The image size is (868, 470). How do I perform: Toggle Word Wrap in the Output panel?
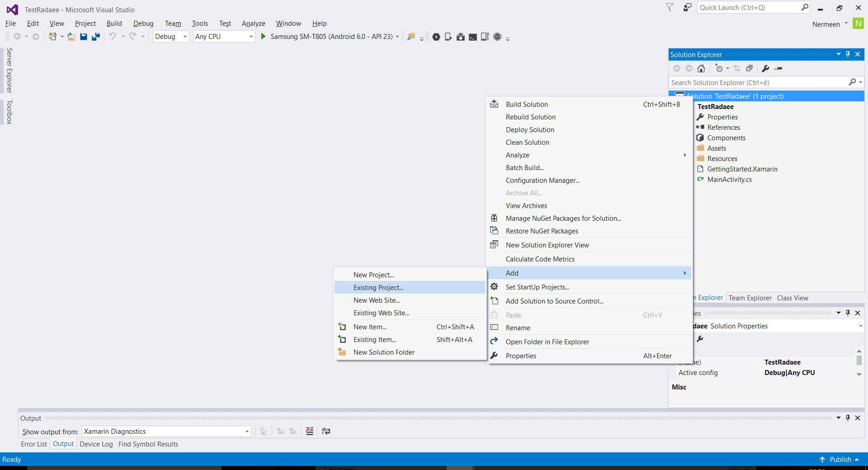click(325, 431)
